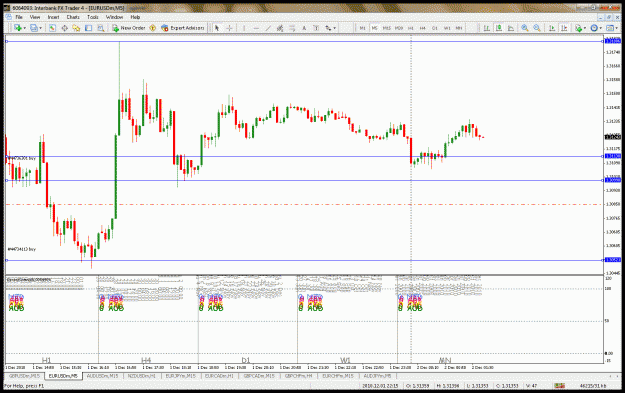Image resolution: width=625 pixels, height=393 pixels.
Task: Toggle the Terminal window icon
Action: pyautogui.click(x=88, y=28)
